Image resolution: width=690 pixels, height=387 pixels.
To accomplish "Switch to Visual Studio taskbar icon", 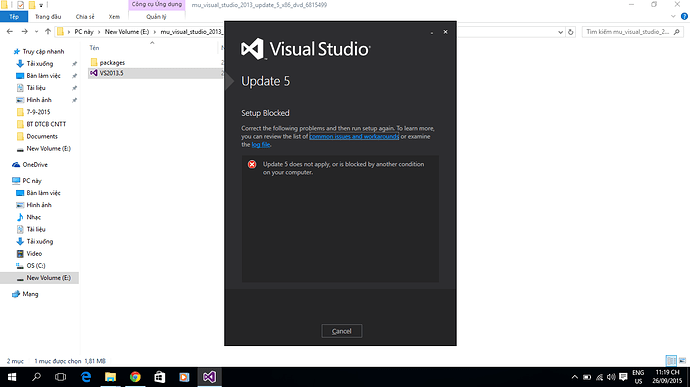I will 209,377.
